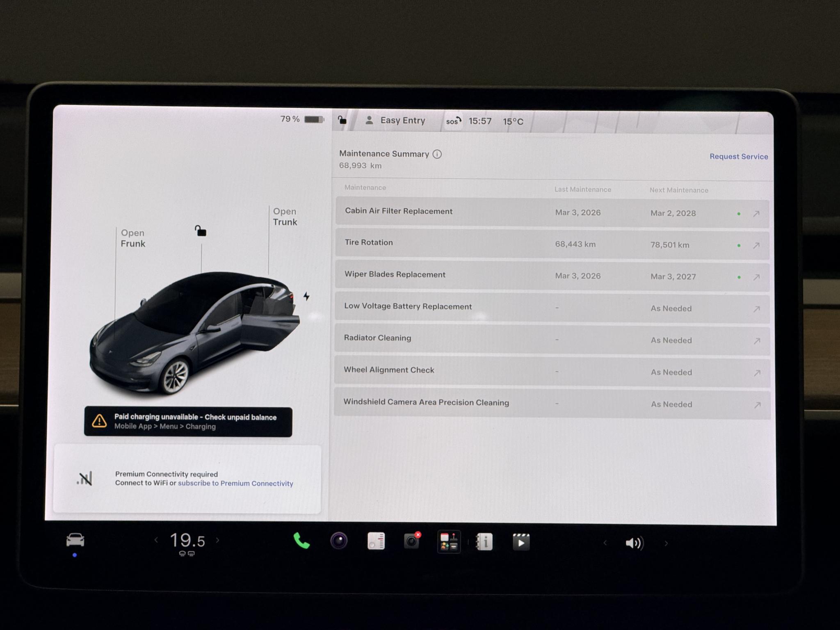Tap Tire Rotation last value 68,443 km
This screenshot has height=630, width=840.
[x=575, y=244]
